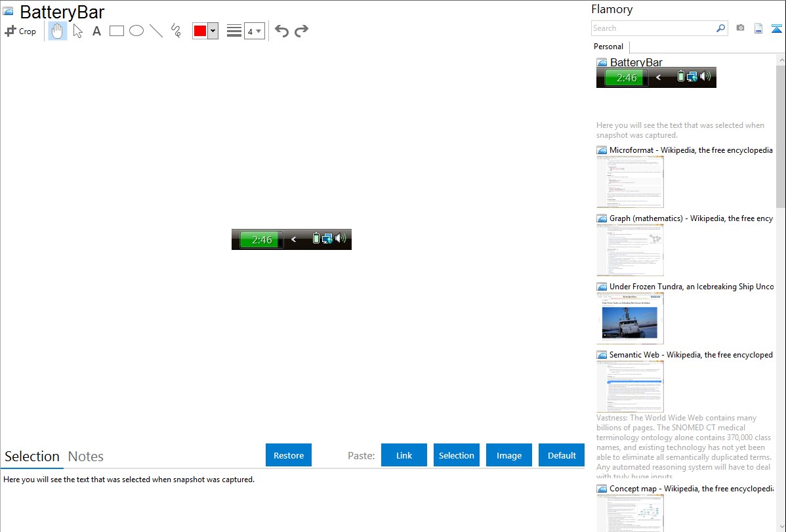This screenshot has width=786, height=532.
Task: Pick the freehand scribble tool
Action: (x=176, y=31)
